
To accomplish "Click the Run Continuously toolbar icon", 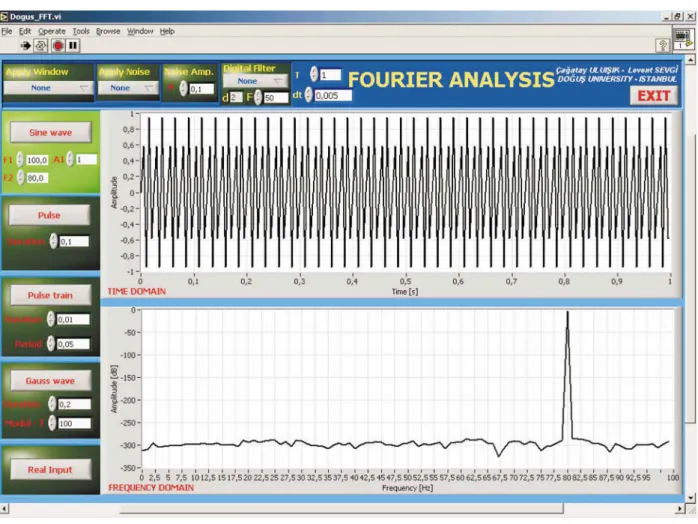I will (x=41, y=45).
